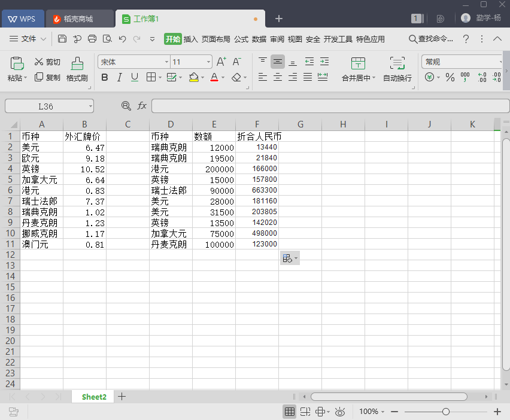Viewport: 510px width, 420px height.
Task: Toggle bold formatting
Action: 105,77
